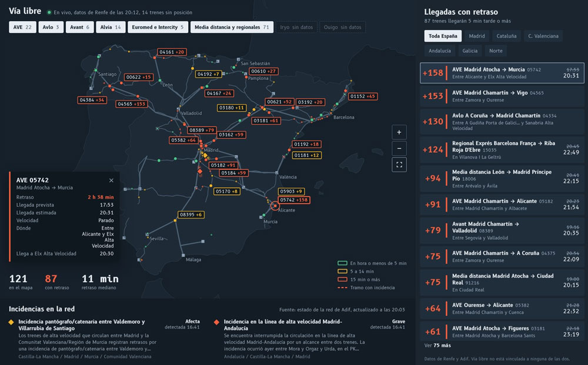Image resolution: width=588 pixels, height=365 pixels.
Task: Open the +79 Avant Madrid to Valladolid row
Action: click(502, 230)
